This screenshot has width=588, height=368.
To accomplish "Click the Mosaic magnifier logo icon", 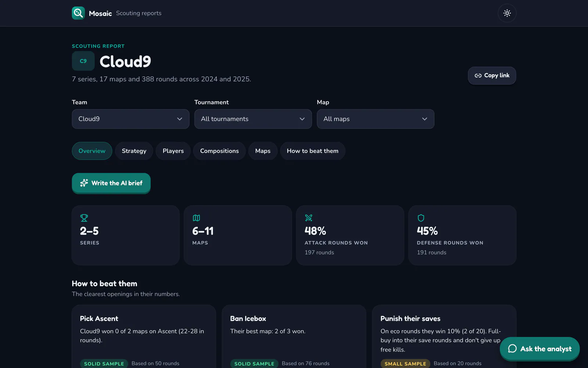I will coord(78,13).
